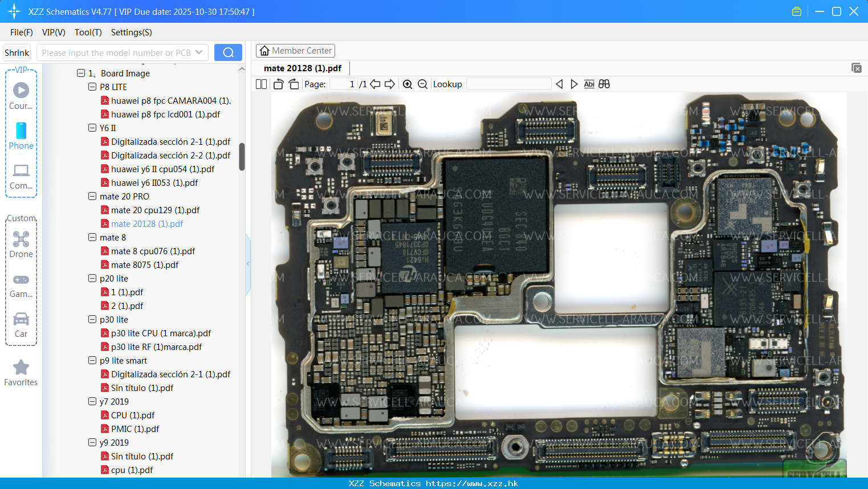Open the Tool(T) menu

[x=88, y=32]
